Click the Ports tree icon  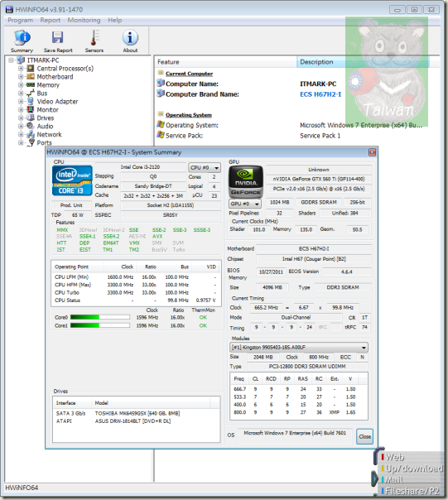tap(31, 142)
